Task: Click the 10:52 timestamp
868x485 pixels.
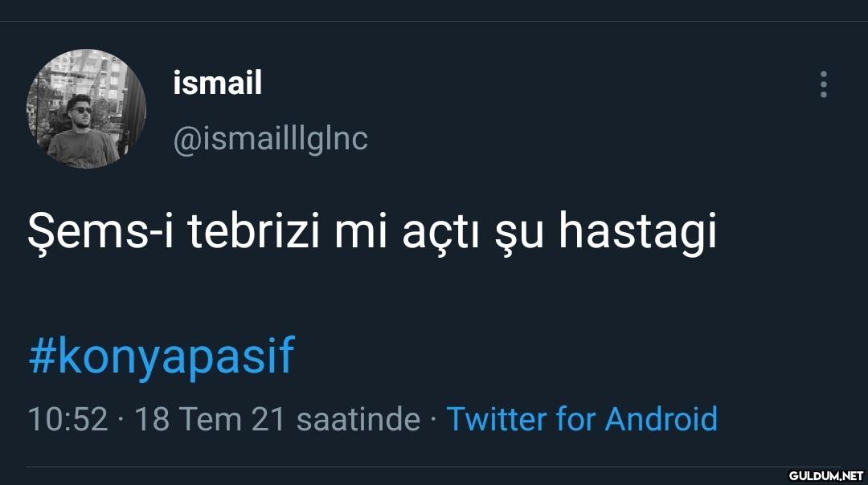Action: click(x=68, y=419)
